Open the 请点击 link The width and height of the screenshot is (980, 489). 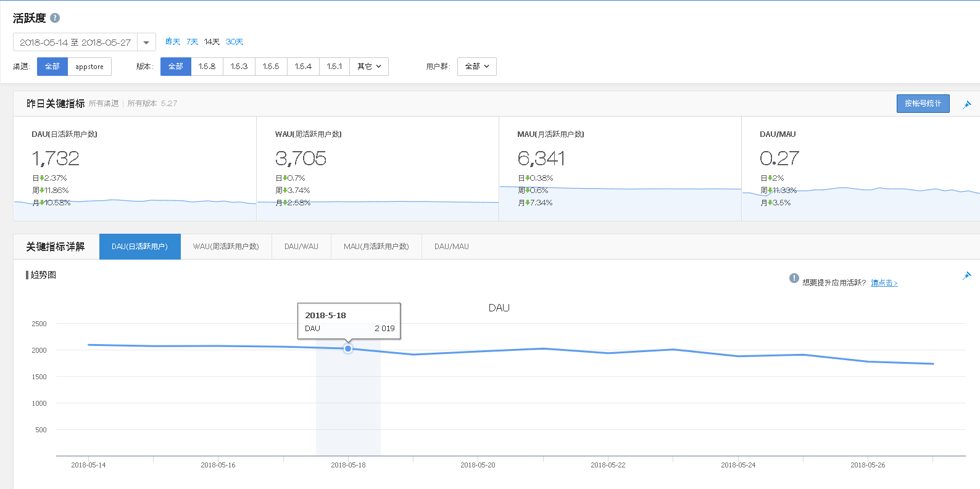tap(884, 283)
